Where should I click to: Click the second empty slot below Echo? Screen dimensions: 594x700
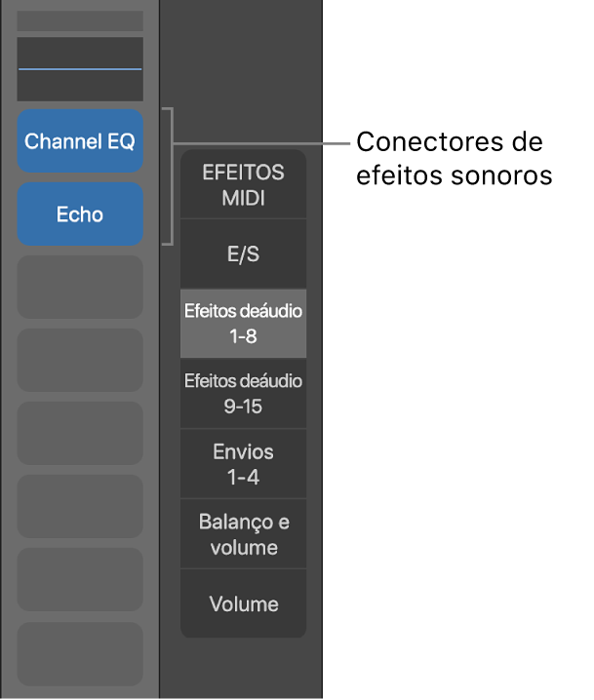[80, 360]
